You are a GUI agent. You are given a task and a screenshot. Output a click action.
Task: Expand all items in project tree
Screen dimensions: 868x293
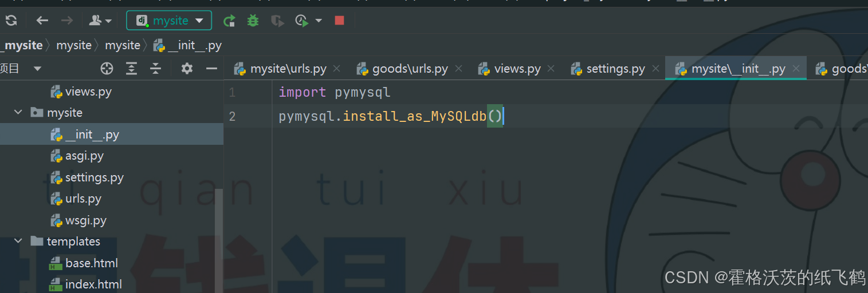132,69
